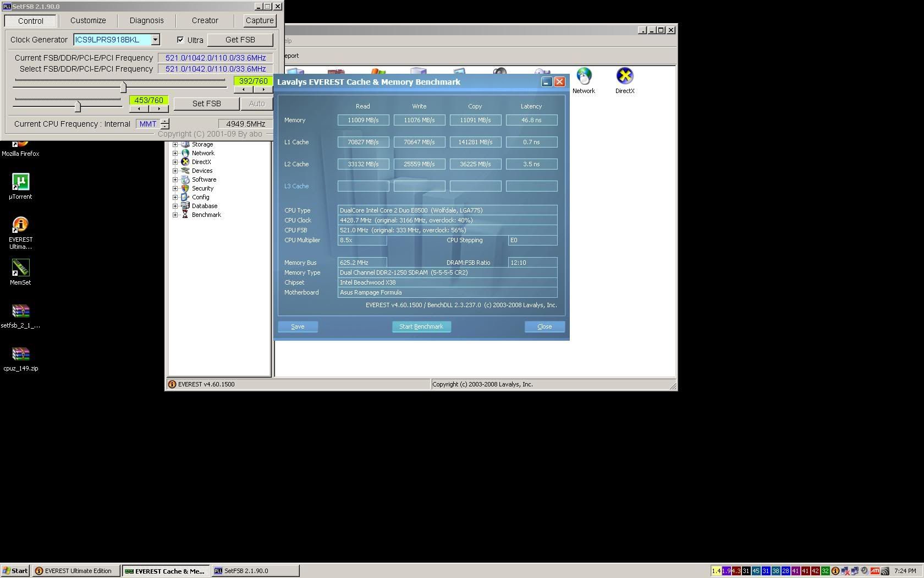This screenshot has height=578, width=924.
Task: Select the Devices tree node icon
Action: [185, 171]
